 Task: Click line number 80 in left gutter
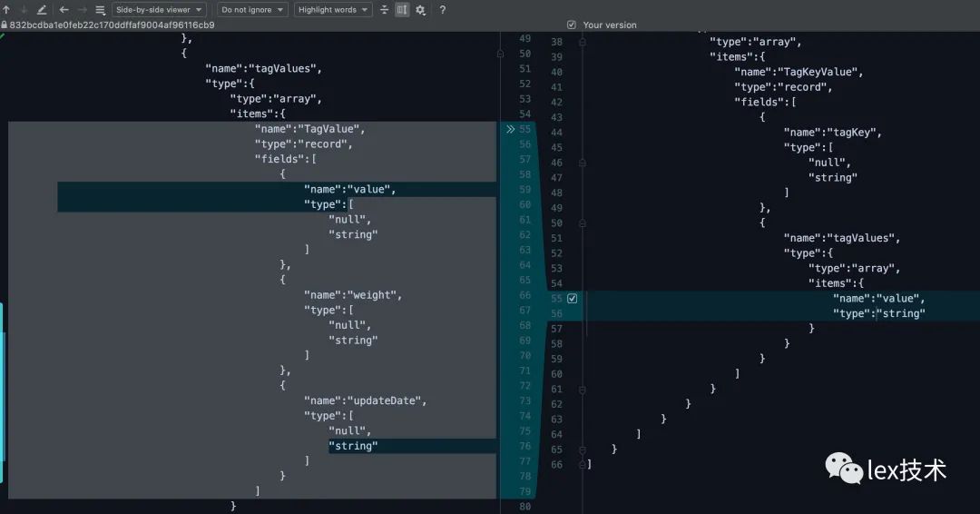tap(524, 507)
